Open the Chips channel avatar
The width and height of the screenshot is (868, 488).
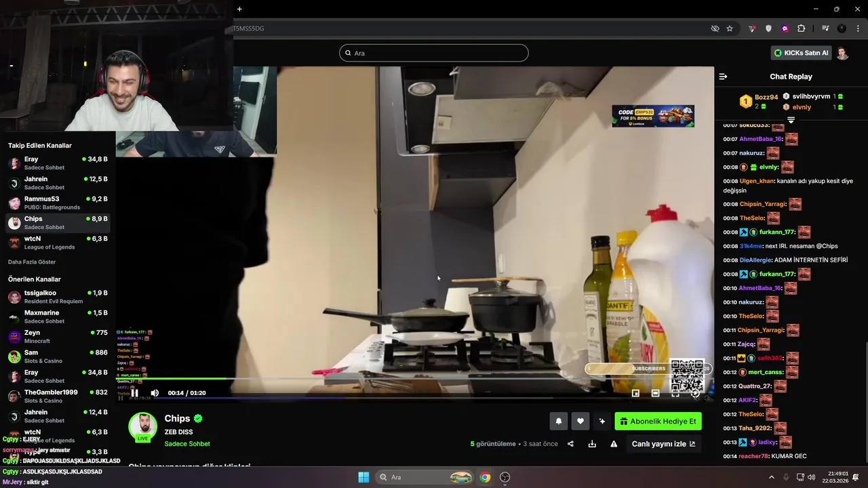click(142, 427)
